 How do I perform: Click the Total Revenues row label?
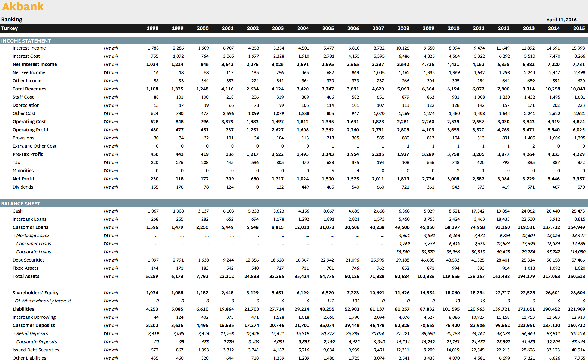click(29, 89)
